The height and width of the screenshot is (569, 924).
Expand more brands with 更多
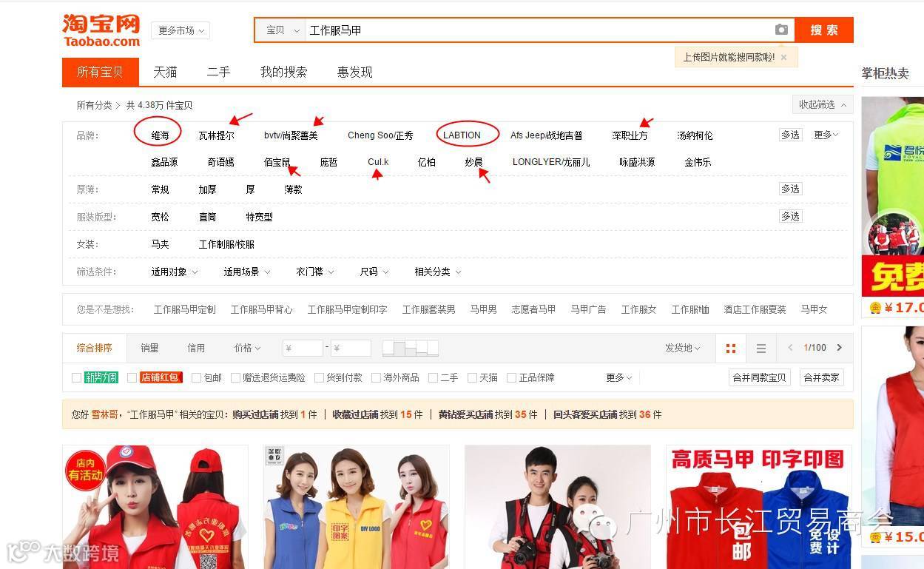tap(826, 135)
